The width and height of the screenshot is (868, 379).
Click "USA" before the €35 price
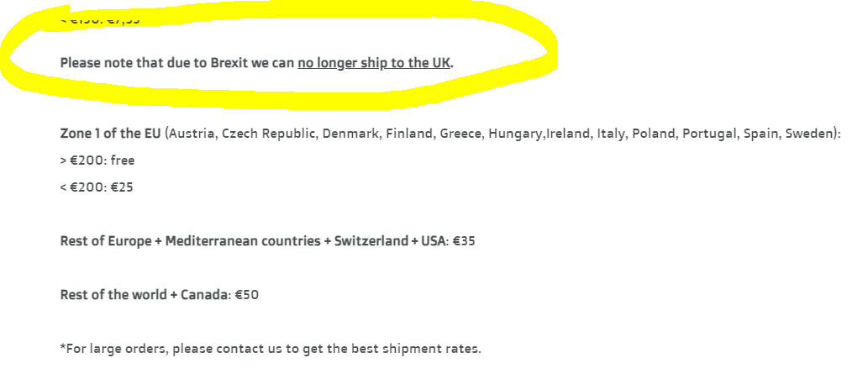click(x=433, y=241)
